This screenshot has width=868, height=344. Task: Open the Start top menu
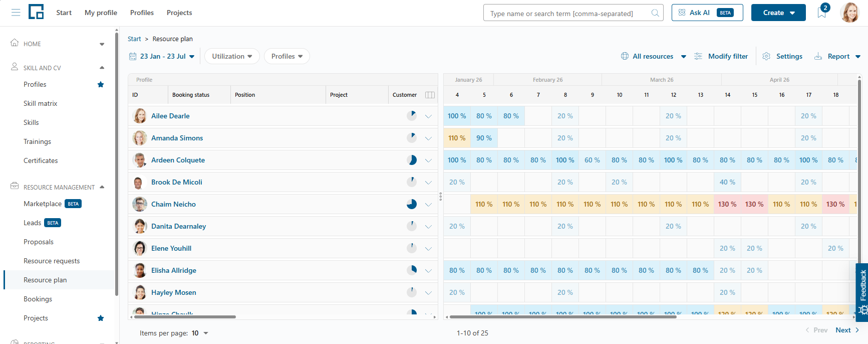(64, 13)
